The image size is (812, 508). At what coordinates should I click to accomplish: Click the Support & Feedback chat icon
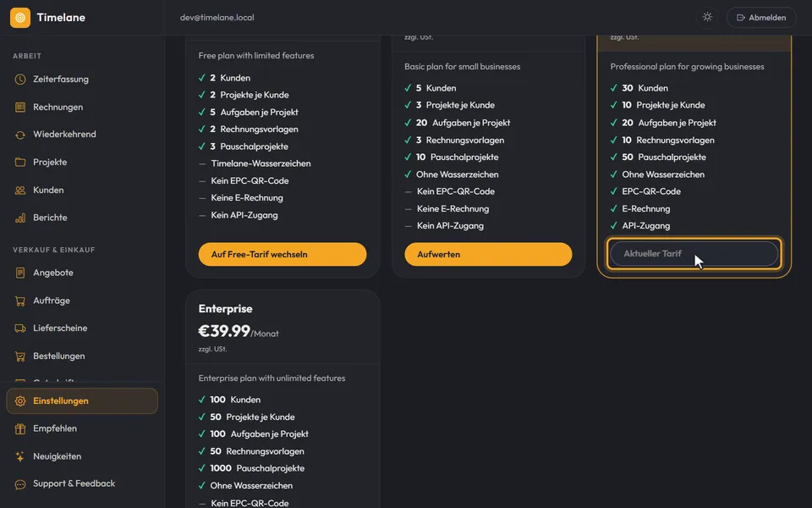point(20,484)
